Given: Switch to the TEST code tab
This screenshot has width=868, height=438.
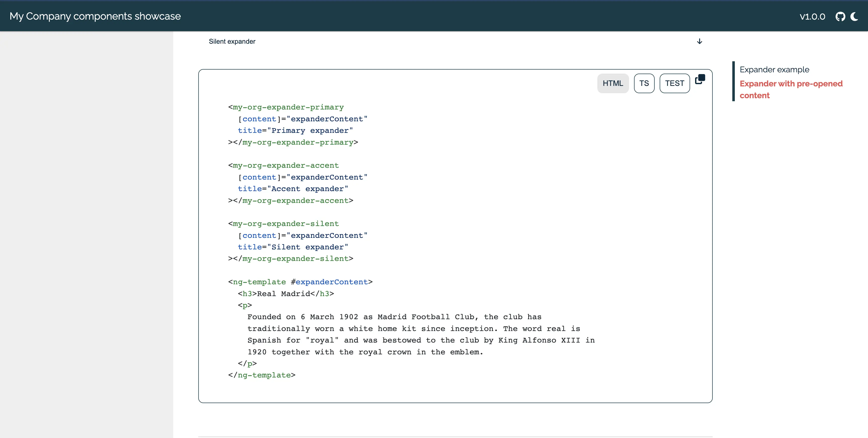Looking at the screenshot, I should [674, 83].
